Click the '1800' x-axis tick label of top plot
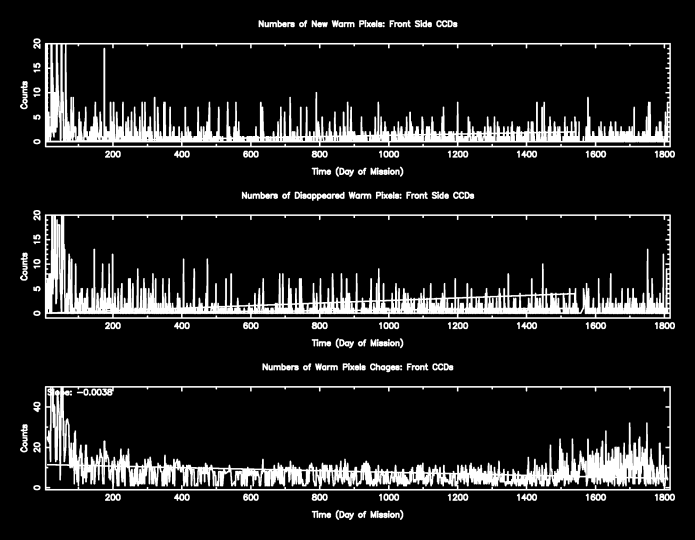 [664, 154]
